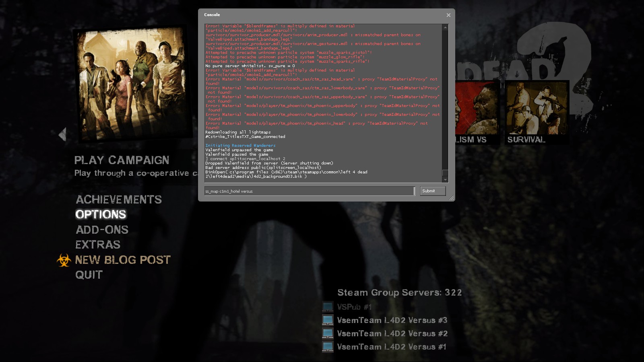The height and width of the screenshot is (362, 644).
Task: Click the 'Valenfield unpaused the game' console line
Action: coord(239,150)
